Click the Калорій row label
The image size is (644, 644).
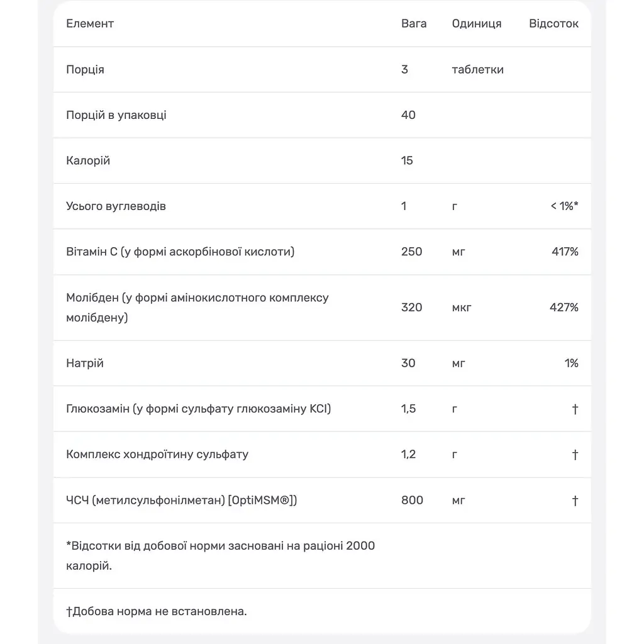tap(88, 160)
